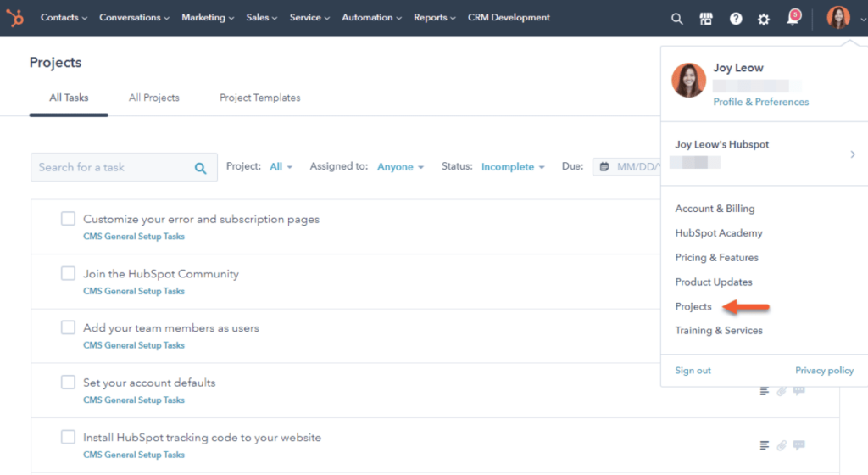Open attachment icon for Install HubSpot tracking code
The image size is (868, 475).
click(781, 445)
